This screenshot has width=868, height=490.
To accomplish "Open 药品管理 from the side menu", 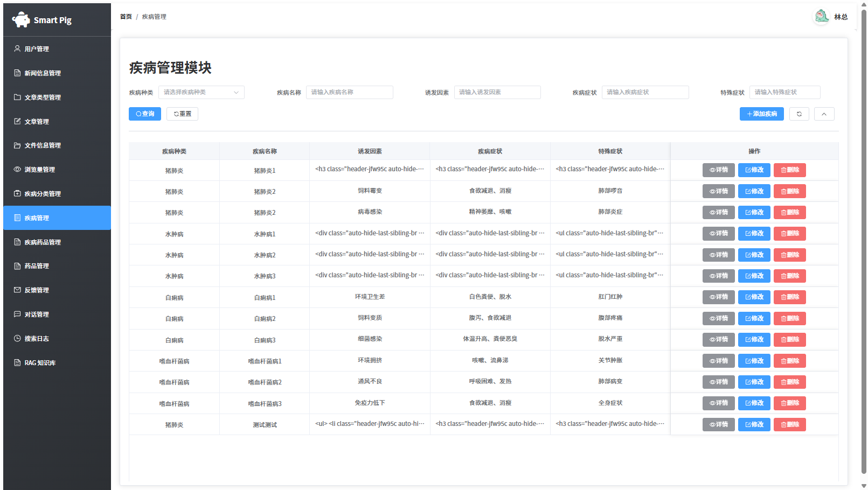I will pyautogui.click(x=57, y=266).
